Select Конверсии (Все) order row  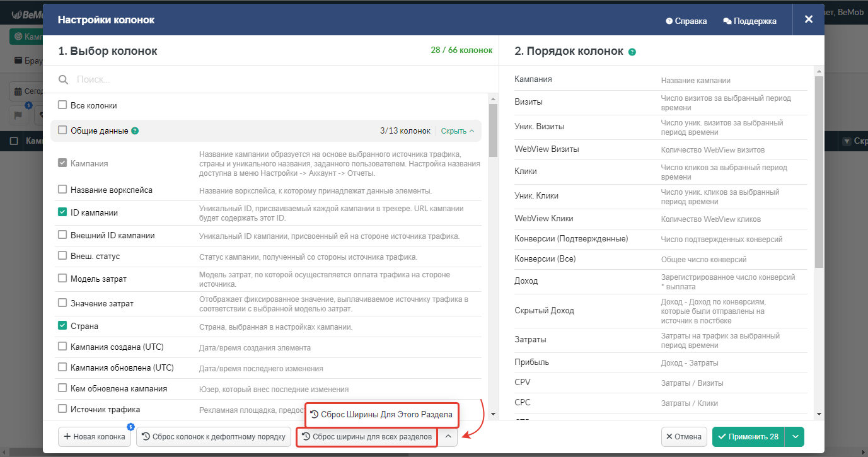[661, 259]
